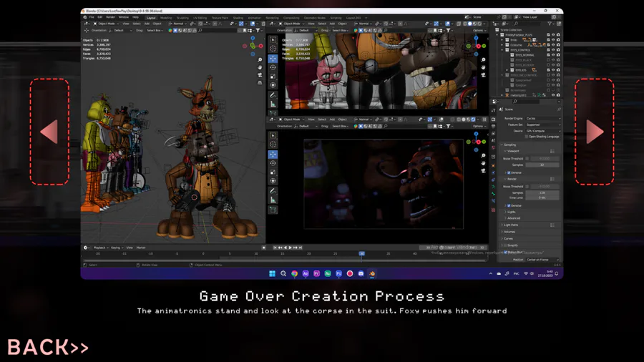Show the next gallery image with right arrow
Screen dimensions: 644x362
pos(595,132)
